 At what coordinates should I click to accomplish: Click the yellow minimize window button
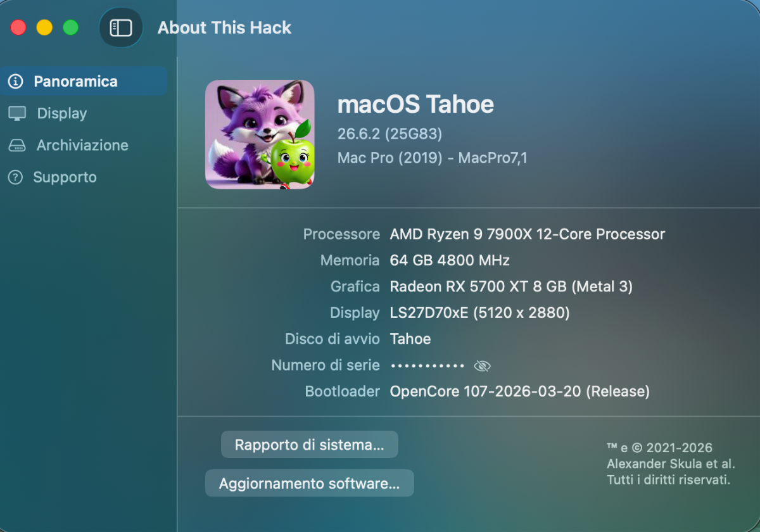44,28
